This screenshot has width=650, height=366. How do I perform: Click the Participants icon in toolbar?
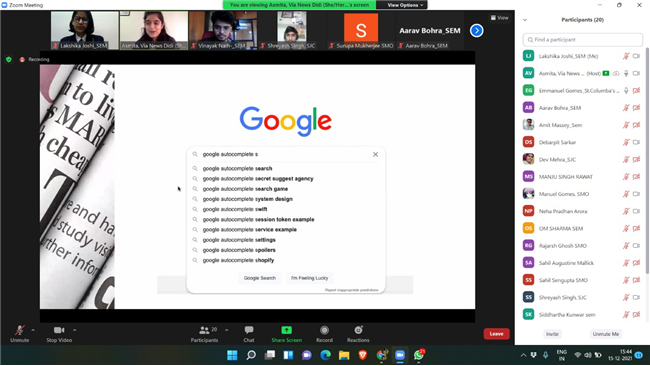204,330
